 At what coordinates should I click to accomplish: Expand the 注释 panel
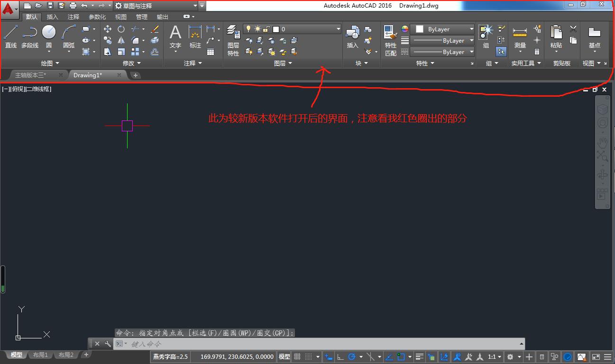pyautogui.click(x=193, y=63)
